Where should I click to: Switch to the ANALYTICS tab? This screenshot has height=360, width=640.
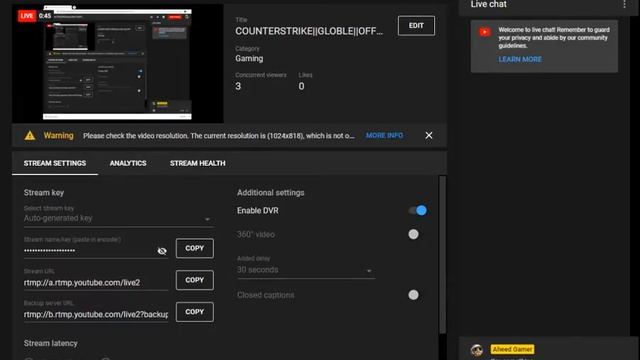128,163
